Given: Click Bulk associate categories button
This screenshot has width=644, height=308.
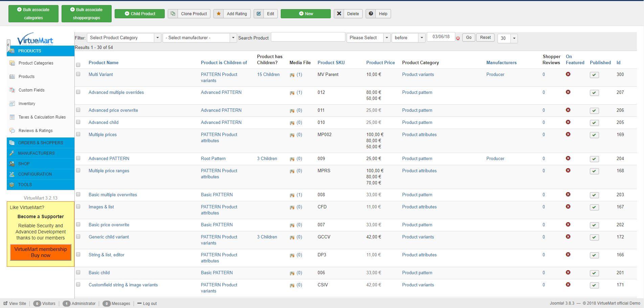Looking at the screenshot, I should click(x=33, y=14).
